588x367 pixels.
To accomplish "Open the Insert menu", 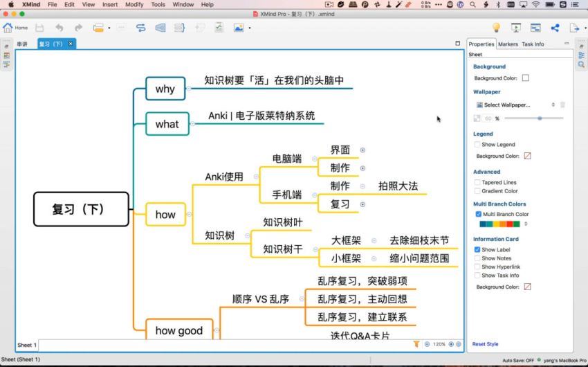I will coord(110,4).
